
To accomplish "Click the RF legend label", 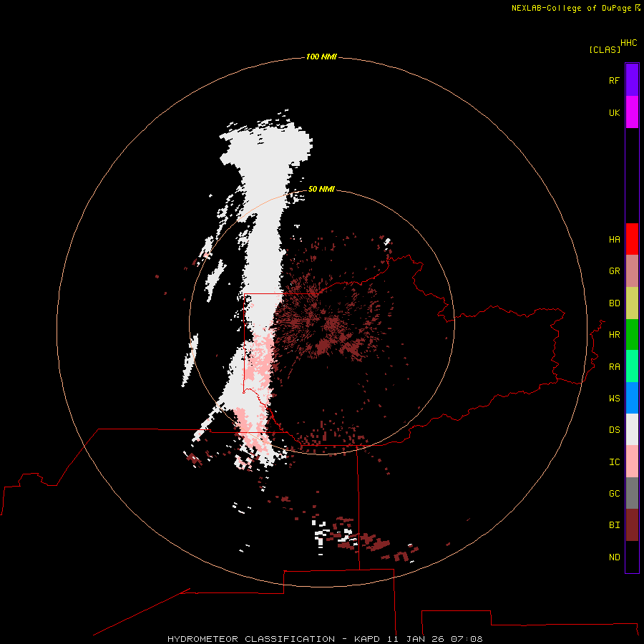I will click(x=614, y=80).
